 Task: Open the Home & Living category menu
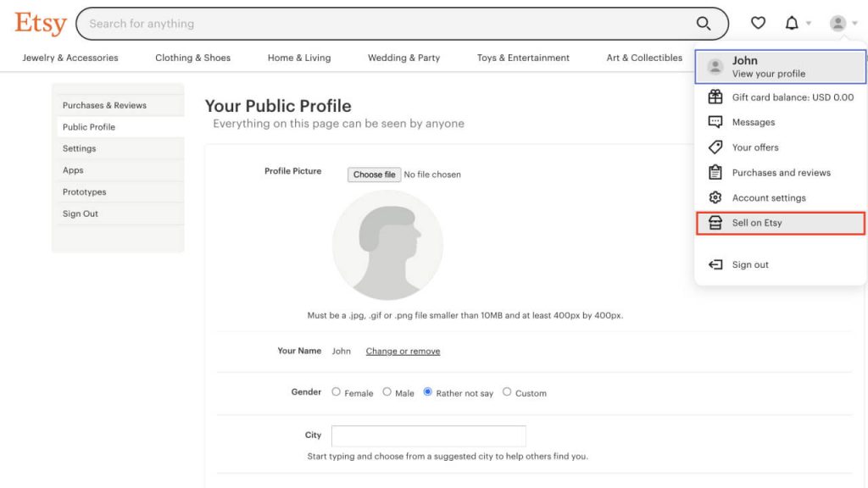[x=299, y=58]
